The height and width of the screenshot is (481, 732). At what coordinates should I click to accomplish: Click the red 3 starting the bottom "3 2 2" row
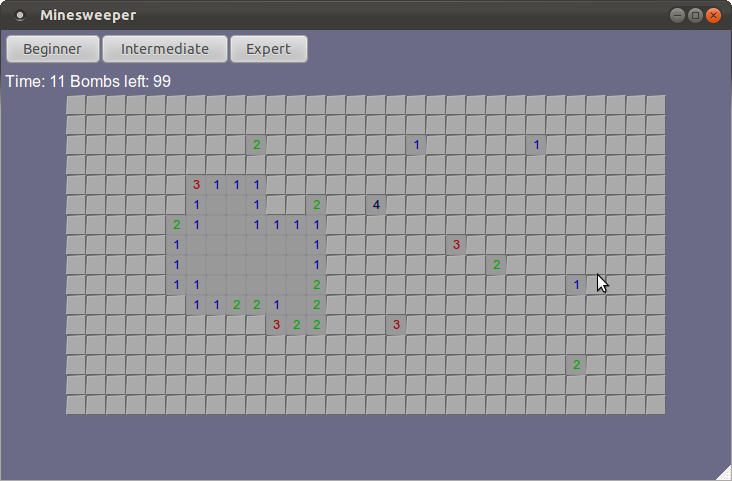click(x=276, y=325)
